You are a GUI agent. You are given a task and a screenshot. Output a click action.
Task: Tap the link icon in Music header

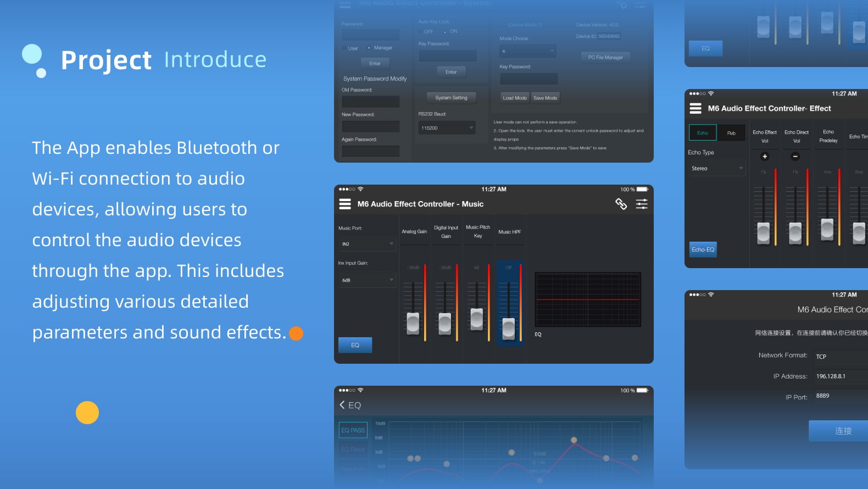click(621, 204)
